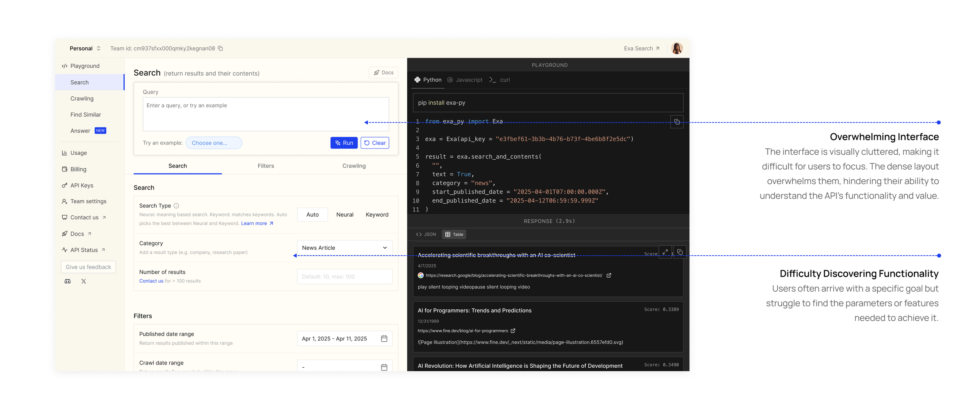Set Search Type to Neural
The height and width of the screenshot is (410, 980).
coord(345,215)
